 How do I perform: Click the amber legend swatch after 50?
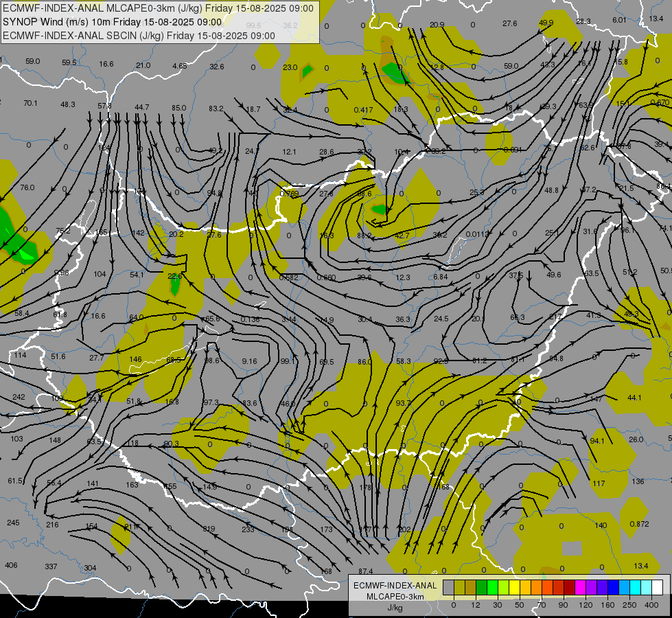click(x=525, y=588)
